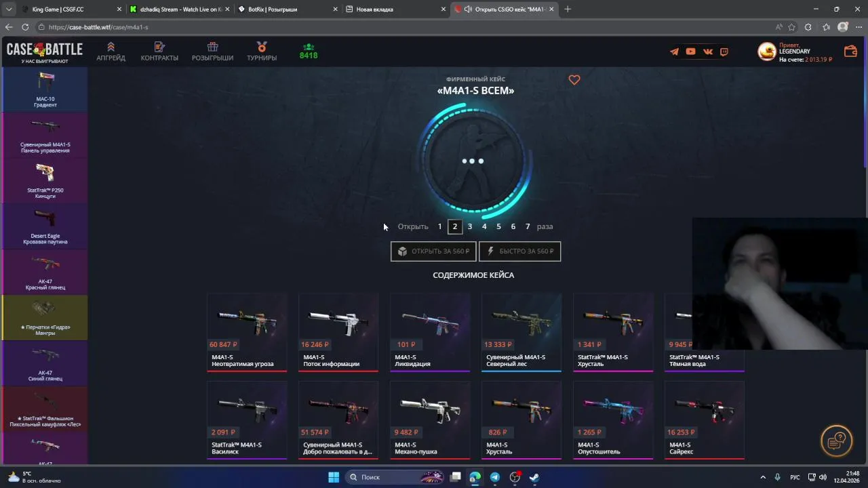This screenshot has width=868, height=488.
Task: Open the support chat bubble widget
Action: [837, 441]
